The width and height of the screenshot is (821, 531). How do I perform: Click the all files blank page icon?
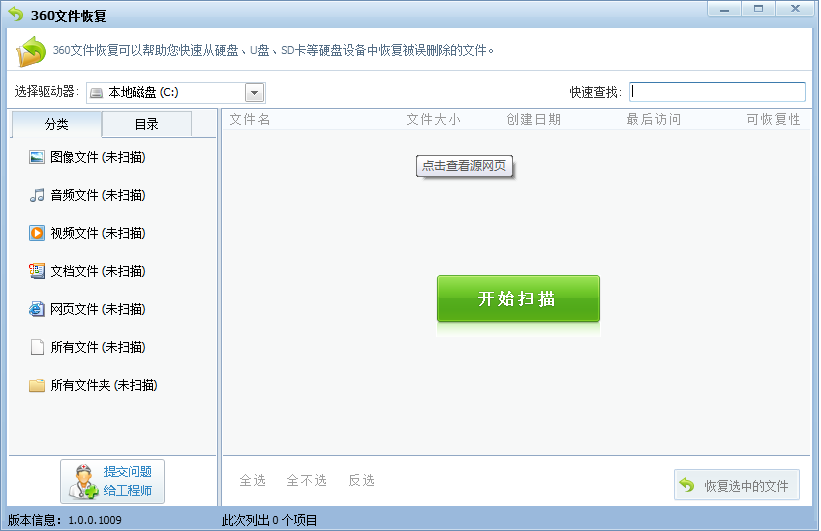(37, 347)
